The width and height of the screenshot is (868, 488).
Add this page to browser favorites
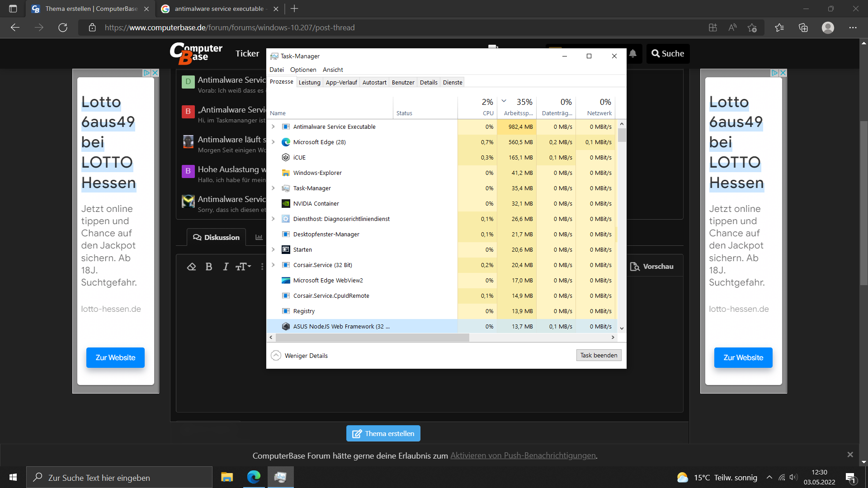(x=752, y=28)
